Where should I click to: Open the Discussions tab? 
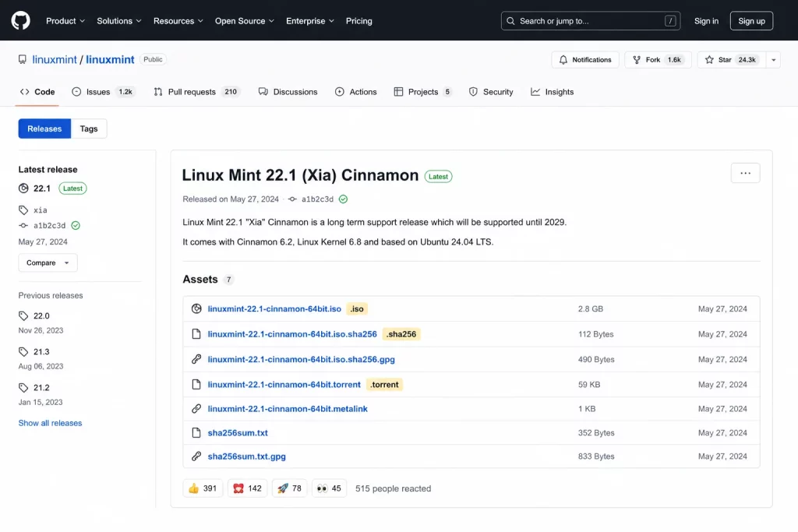(x=288, y=92)
